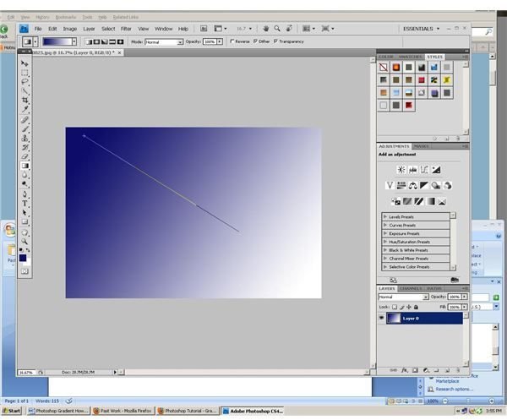Viewport: 507px width, 420px height.
Task: Switch to Photoshop Gradient How Word taskbar button
Action: (58, 411)
